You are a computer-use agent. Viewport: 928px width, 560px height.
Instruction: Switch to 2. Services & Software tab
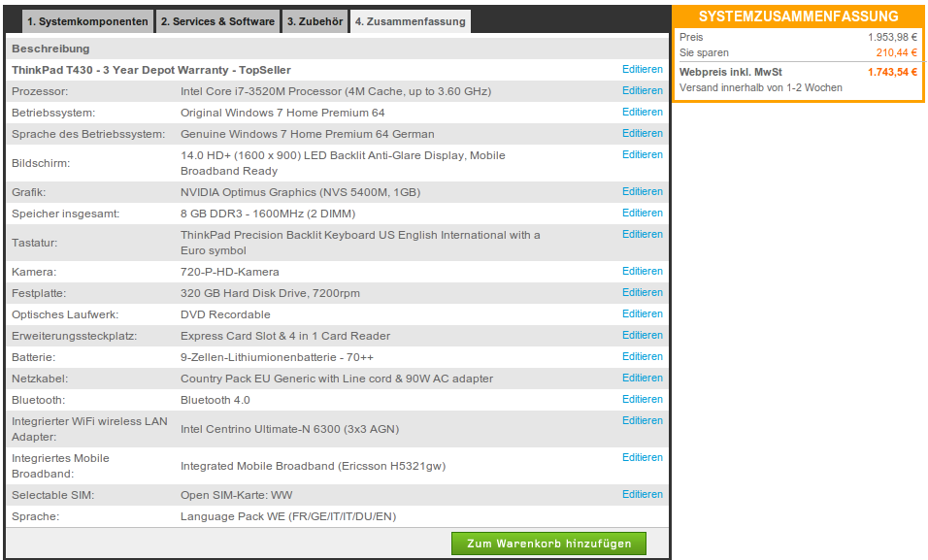(217, 21)
